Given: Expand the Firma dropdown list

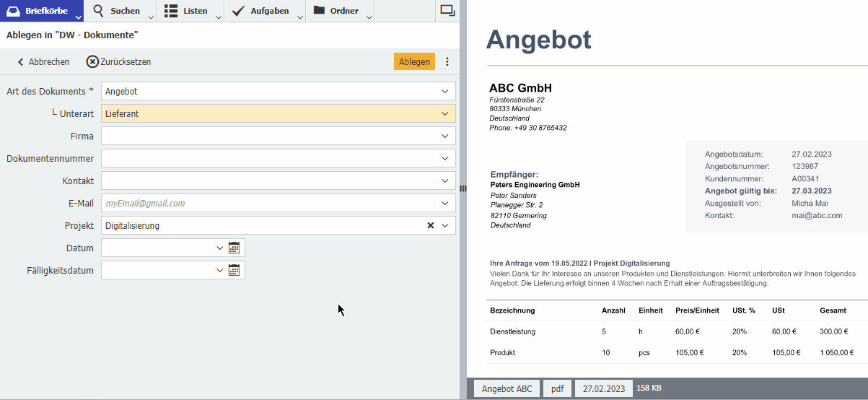Looking at the screenshot, I should [x=444, y=136].
